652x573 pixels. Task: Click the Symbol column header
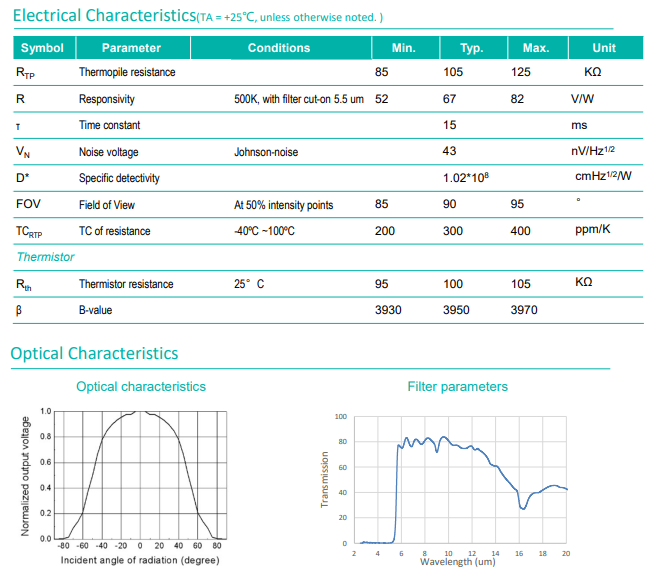[42, 48]
